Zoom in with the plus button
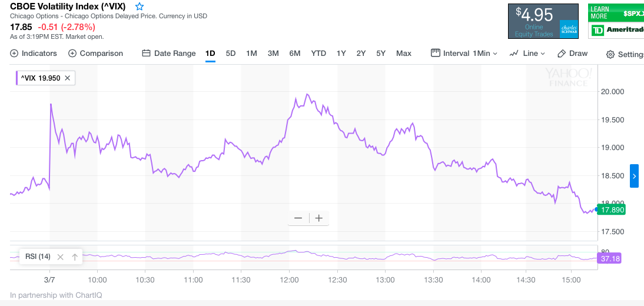The height and width of the screenshot is (306, 644). [319, 218]
